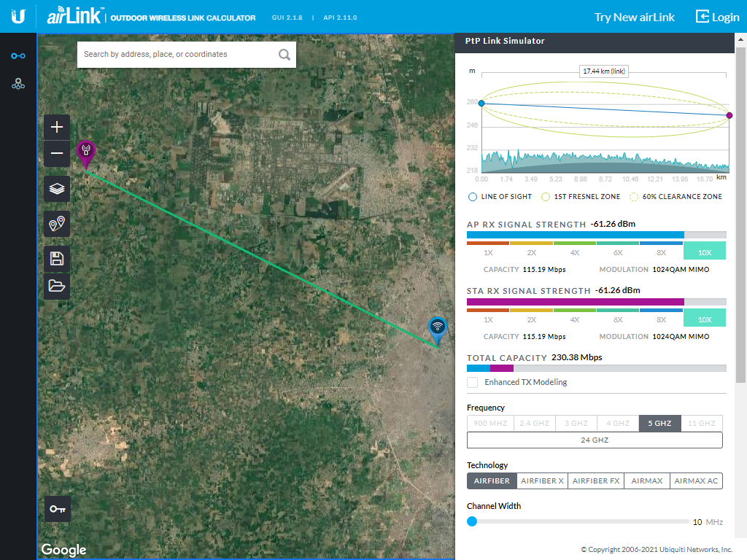The height and width of the screenshot is (560, 747).
Task: Select the blue access point map marker
Action: (x=438, y=332)
